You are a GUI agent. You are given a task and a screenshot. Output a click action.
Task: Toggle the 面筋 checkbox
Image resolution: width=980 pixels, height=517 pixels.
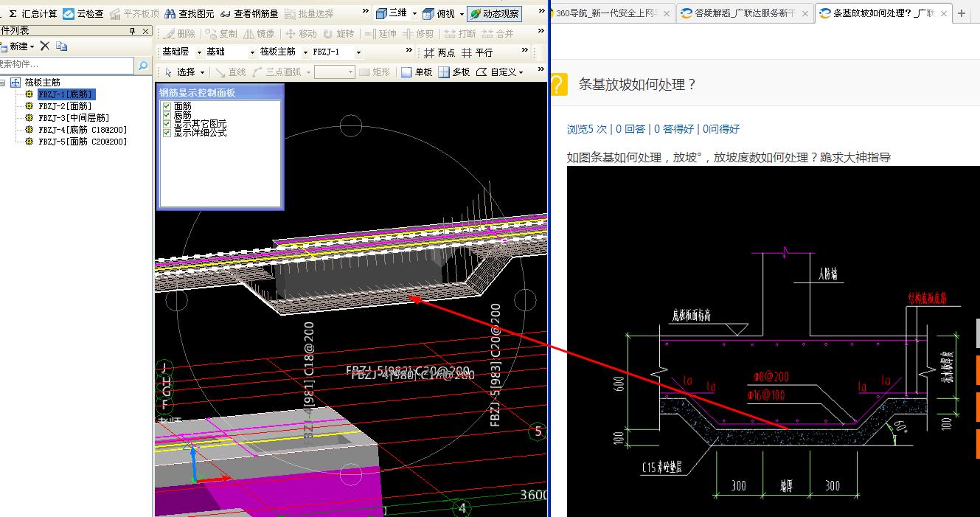click(167, 107)
